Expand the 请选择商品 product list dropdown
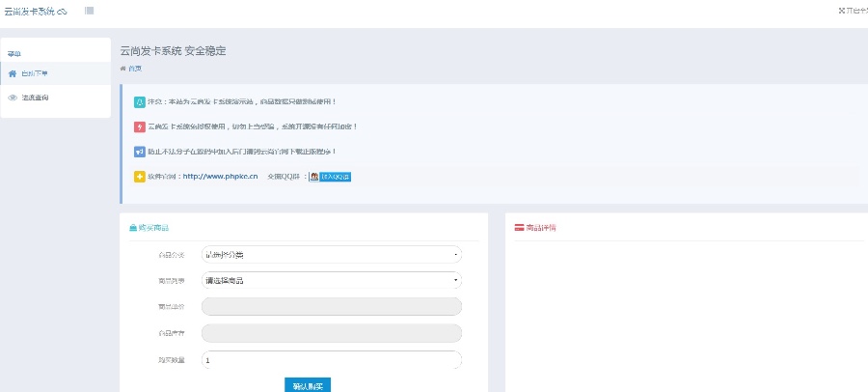The image size is (868, 392). click(331, 281)
